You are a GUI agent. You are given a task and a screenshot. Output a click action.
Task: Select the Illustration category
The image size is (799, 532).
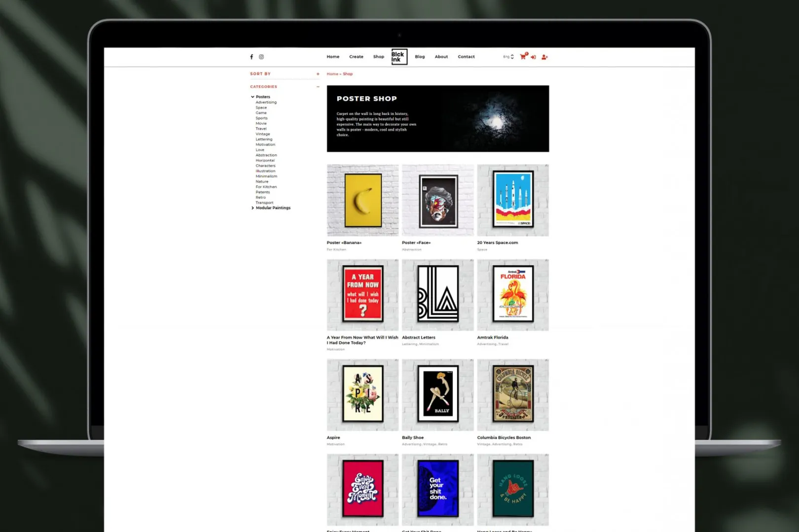[x=265, y=171]
